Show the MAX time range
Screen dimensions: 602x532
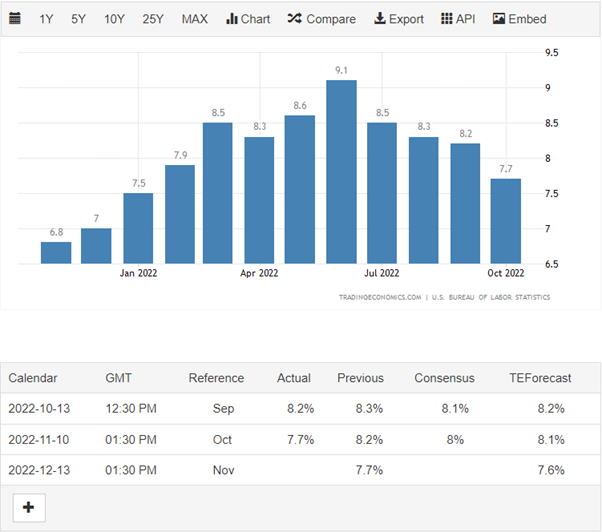pyautogui.click(x=195, y=19)
